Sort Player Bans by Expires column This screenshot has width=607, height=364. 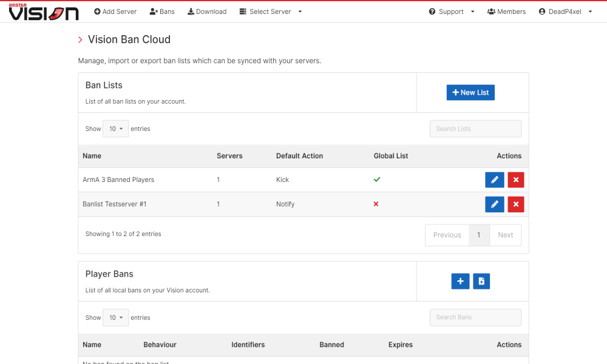tap(401, 345)
